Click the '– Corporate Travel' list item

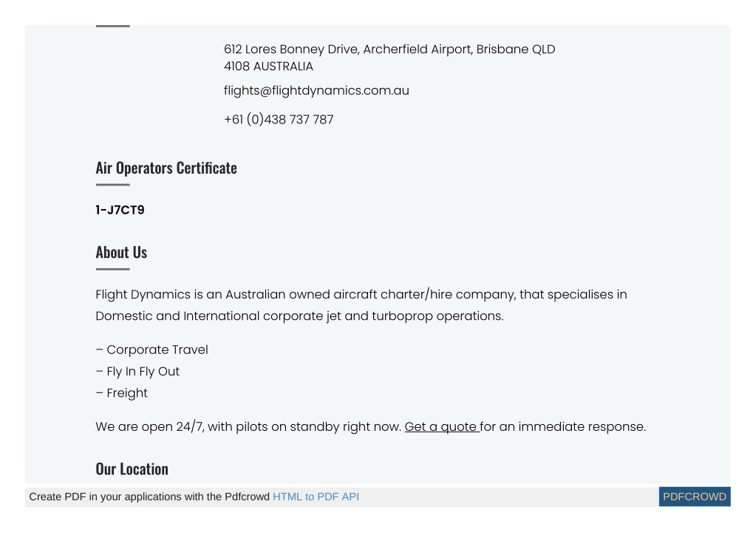click(x=152, y=350)
